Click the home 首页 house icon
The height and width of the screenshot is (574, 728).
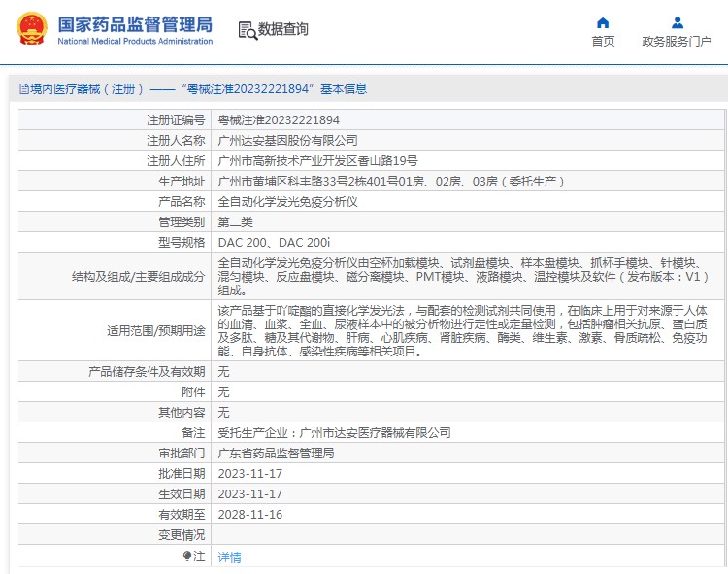click(603, 22)
